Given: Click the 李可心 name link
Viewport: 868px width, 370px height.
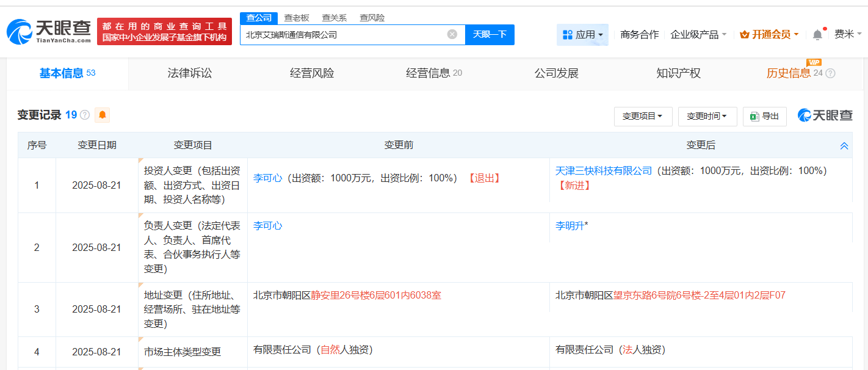Looking at the screenshot, I should point(267,177).
